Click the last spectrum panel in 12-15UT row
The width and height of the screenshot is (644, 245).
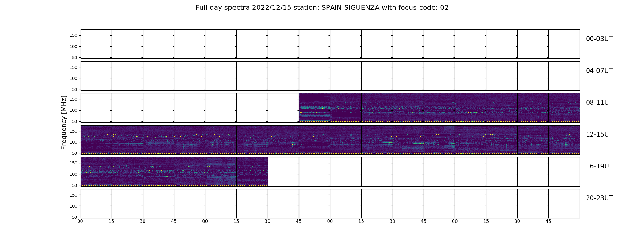tap(564, 140)
